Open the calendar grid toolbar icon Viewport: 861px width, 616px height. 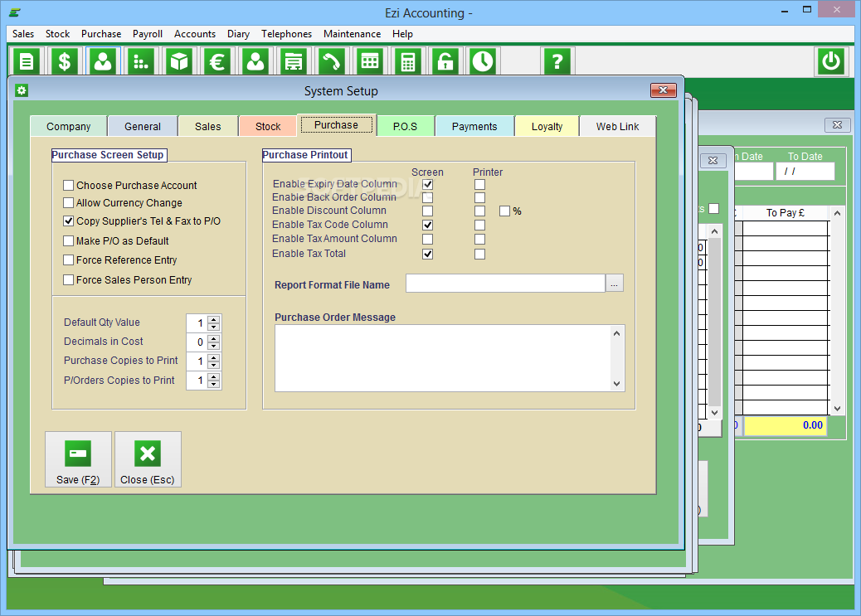tap(370, 61)
